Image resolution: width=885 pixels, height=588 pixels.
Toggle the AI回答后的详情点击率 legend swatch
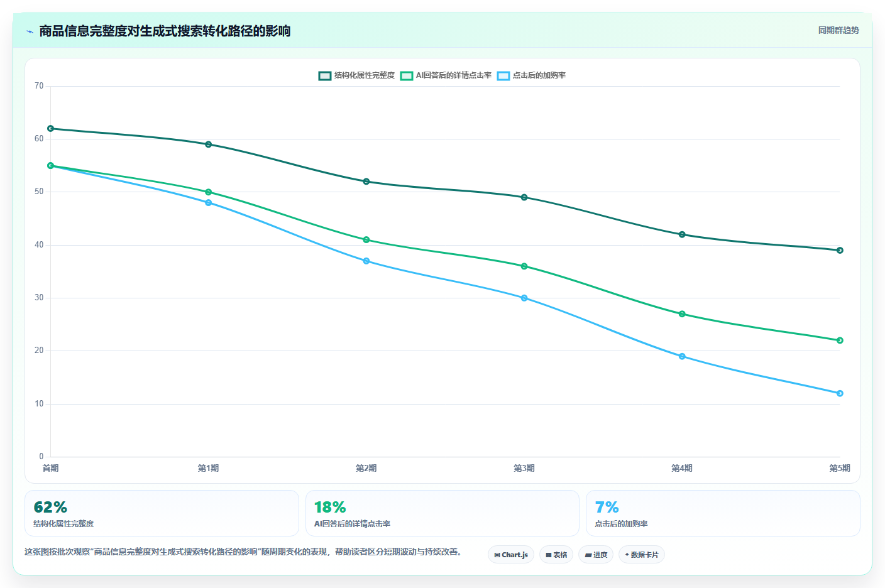(x=407, y=75)
